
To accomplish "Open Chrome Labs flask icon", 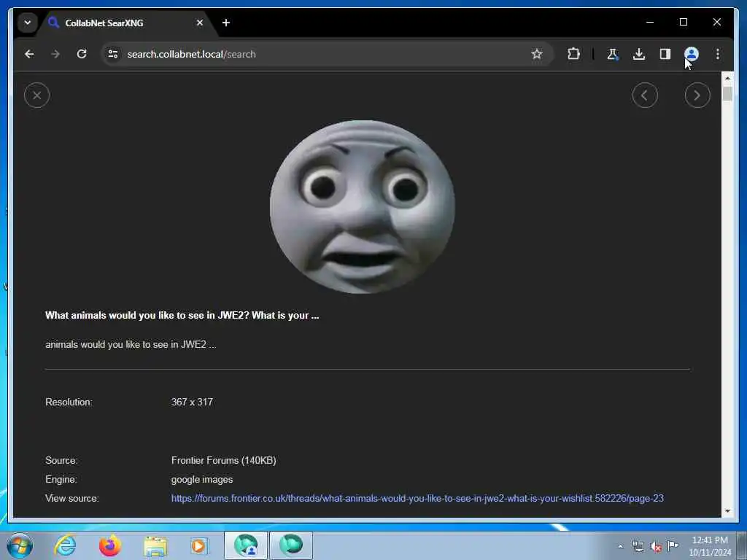I will 612,54.
